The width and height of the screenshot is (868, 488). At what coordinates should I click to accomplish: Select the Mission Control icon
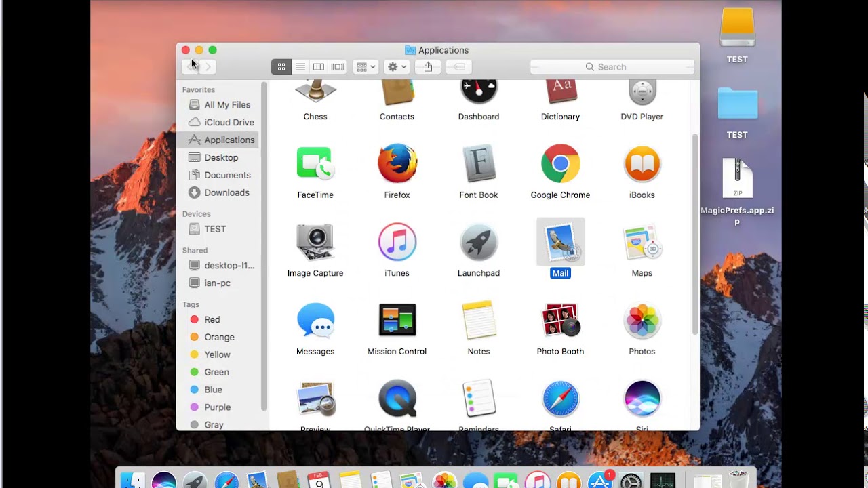click(397, 321)
